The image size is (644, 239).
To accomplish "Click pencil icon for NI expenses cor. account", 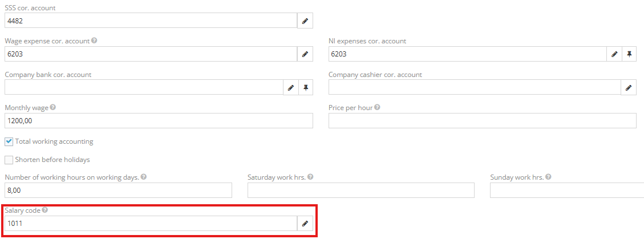I will click(x=614, y=54).
